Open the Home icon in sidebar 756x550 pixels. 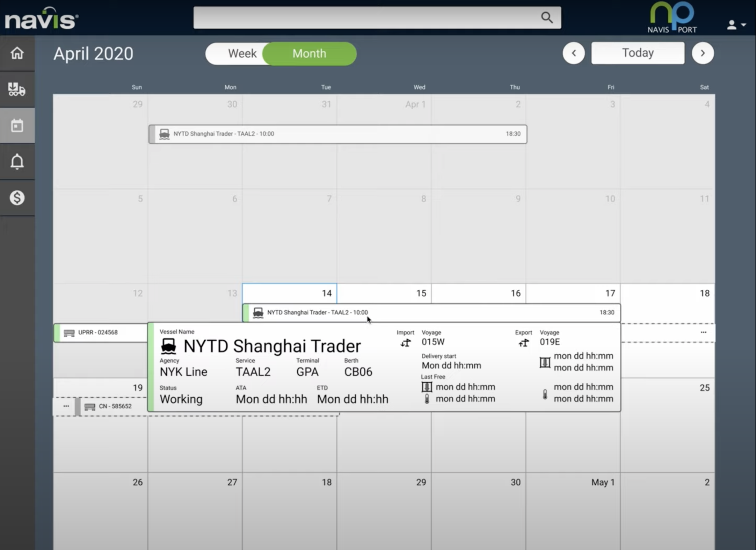coord(17,53)
